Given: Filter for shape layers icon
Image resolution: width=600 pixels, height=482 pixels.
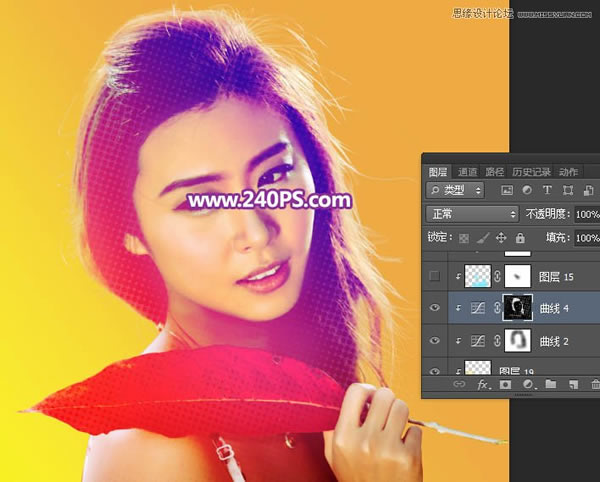Looking at the screenshot, I should [567, 190].
